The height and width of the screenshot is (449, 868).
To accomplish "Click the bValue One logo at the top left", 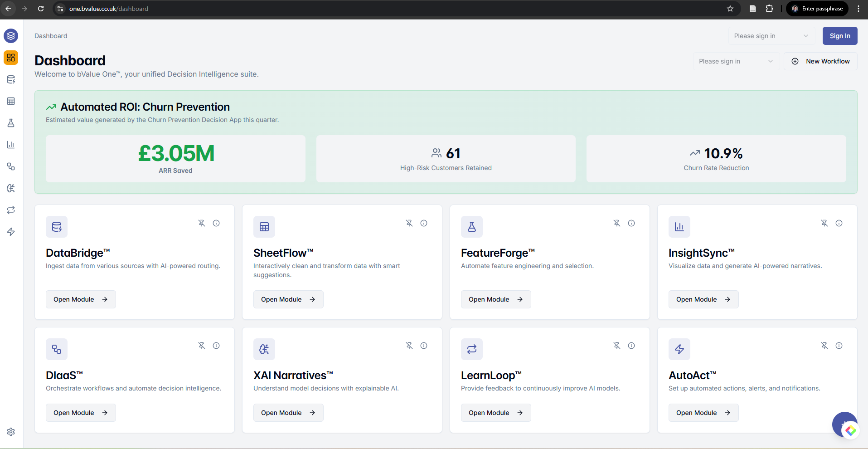I will click(10, 36).
